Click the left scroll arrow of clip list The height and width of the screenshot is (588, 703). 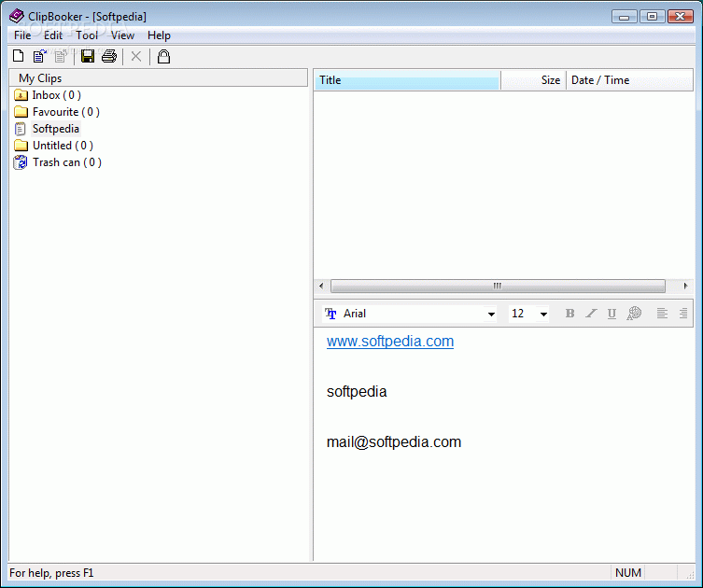coord(321,286)
